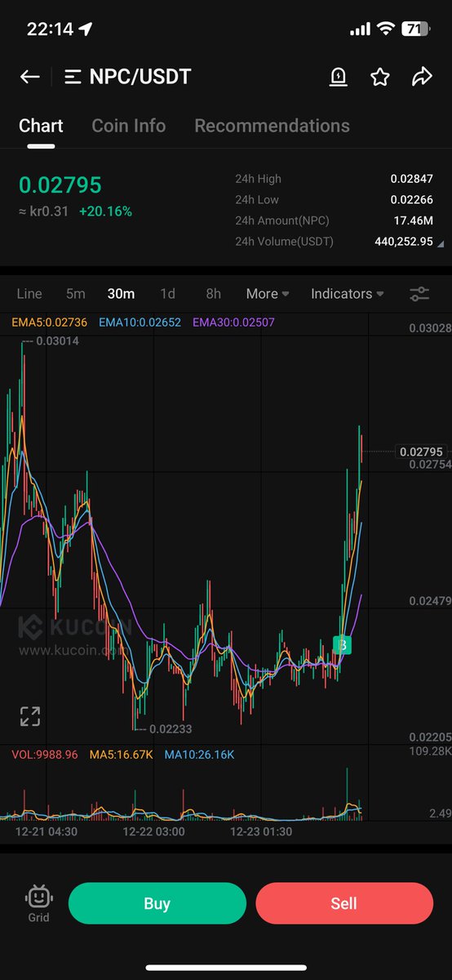Tap the EMA5:0.02736 indicator label
This screenshot has height=980, width=452.
click(x=51, y=323)
